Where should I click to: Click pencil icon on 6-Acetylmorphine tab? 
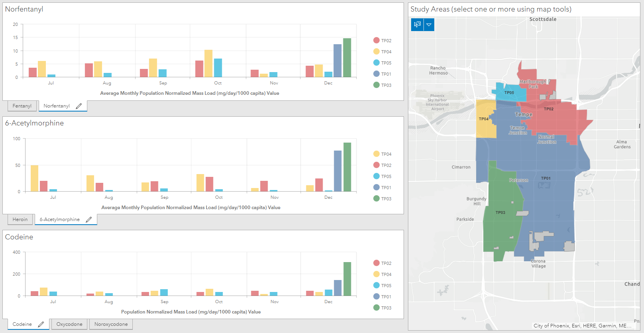click(x=89, y=219)
